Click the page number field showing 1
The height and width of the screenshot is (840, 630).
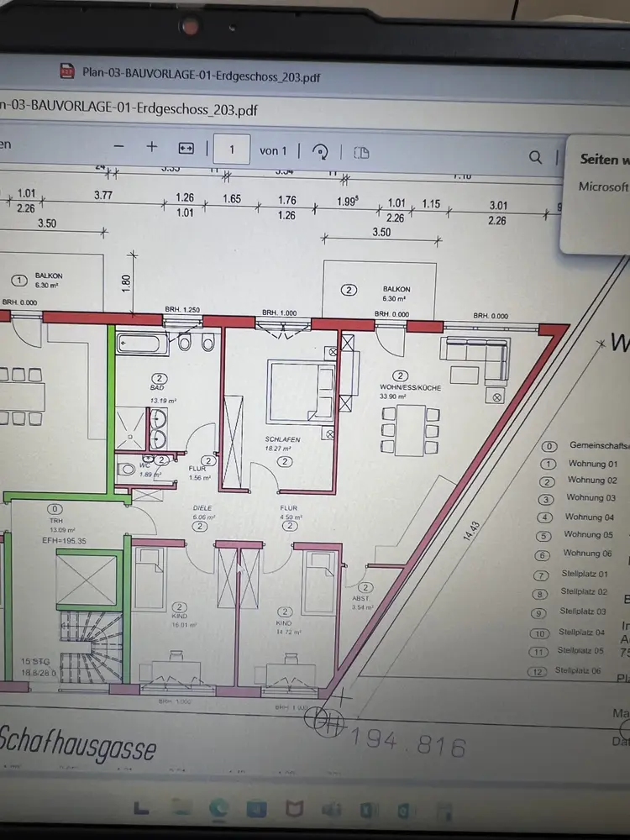pos(232,150)
